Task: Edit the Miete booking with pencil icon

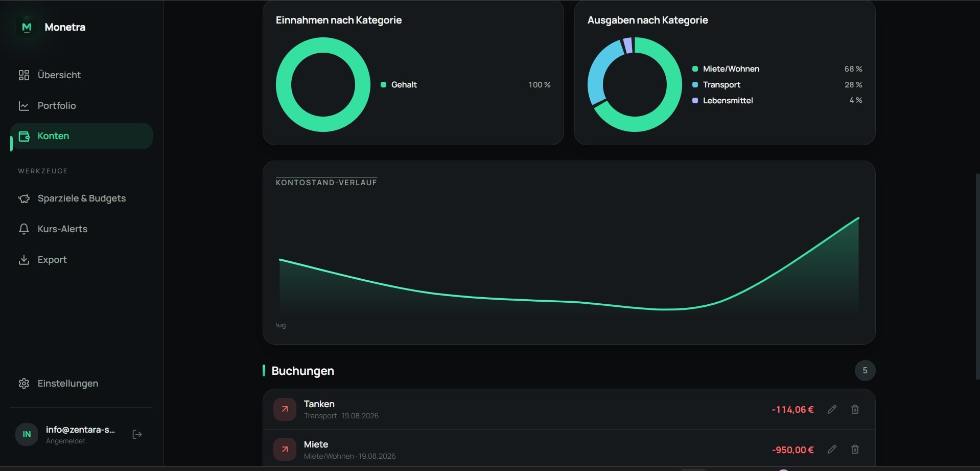Action: (x=832, y=450)
